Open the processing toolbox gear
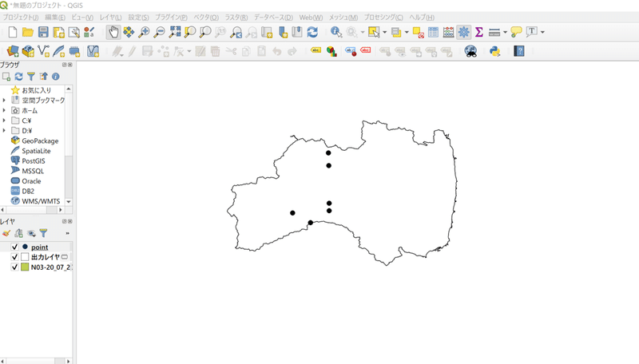639x364 pixels. tap(464, 32)
